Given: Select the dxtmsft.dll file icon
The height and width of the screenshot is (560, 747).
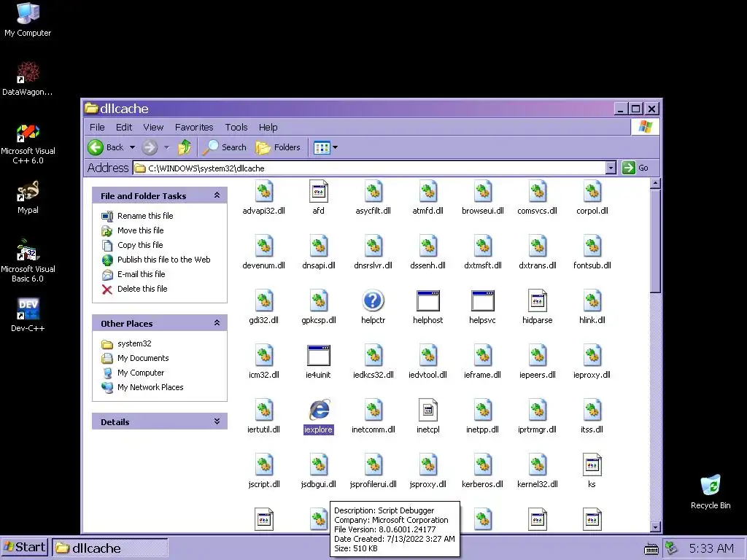Looking at the screenshot, I should pyautogui.click(x=483, y=246).
